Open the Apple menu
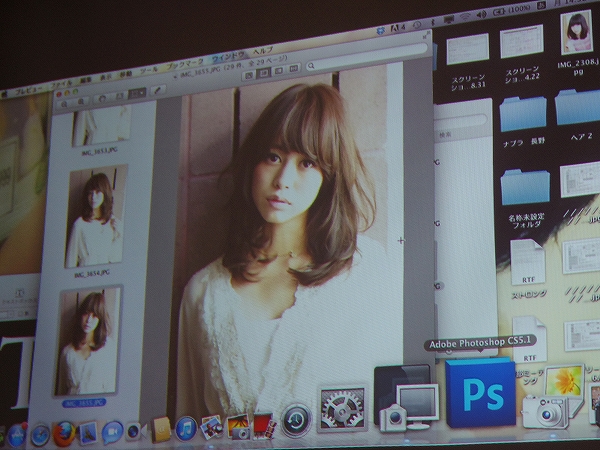Viewport: 600px width, 450px height. point(3,95)
